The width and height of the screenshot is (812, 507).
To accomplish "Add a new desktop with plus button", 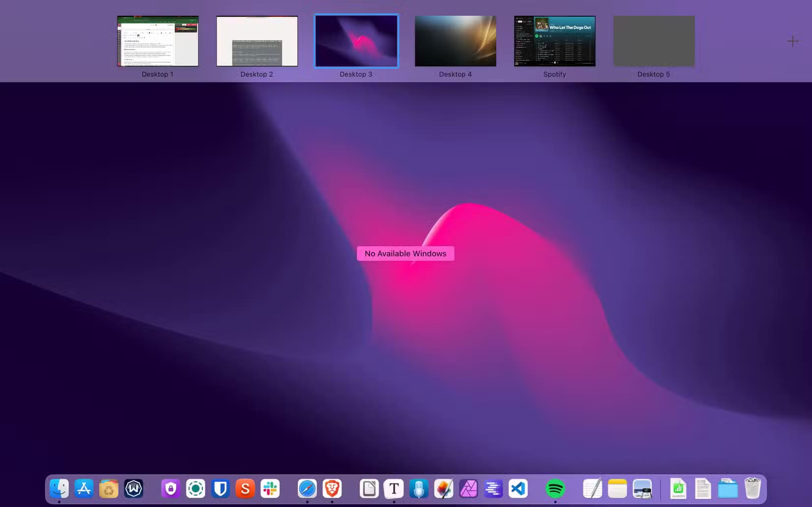I will point(792,41).
